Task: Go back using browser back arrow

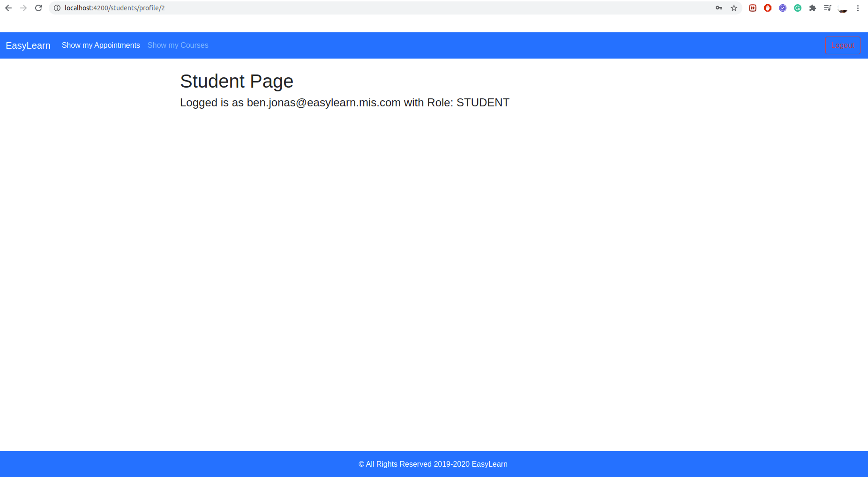Action: click(8, 8)
